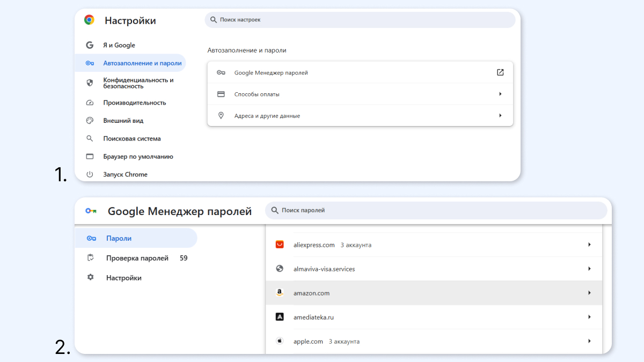
Task: Click the gauge icon beside Производительность
Action: click(90, 102)
